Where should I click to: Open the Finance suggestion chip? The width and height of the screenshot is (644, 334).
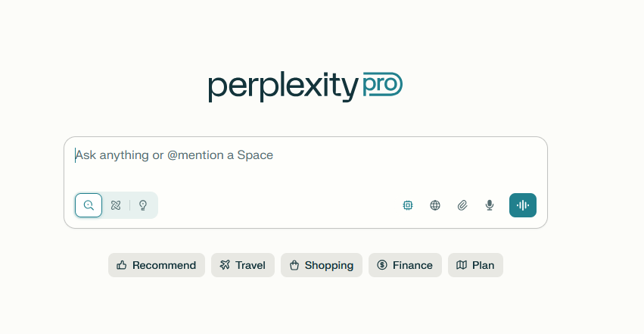point(405,265)
